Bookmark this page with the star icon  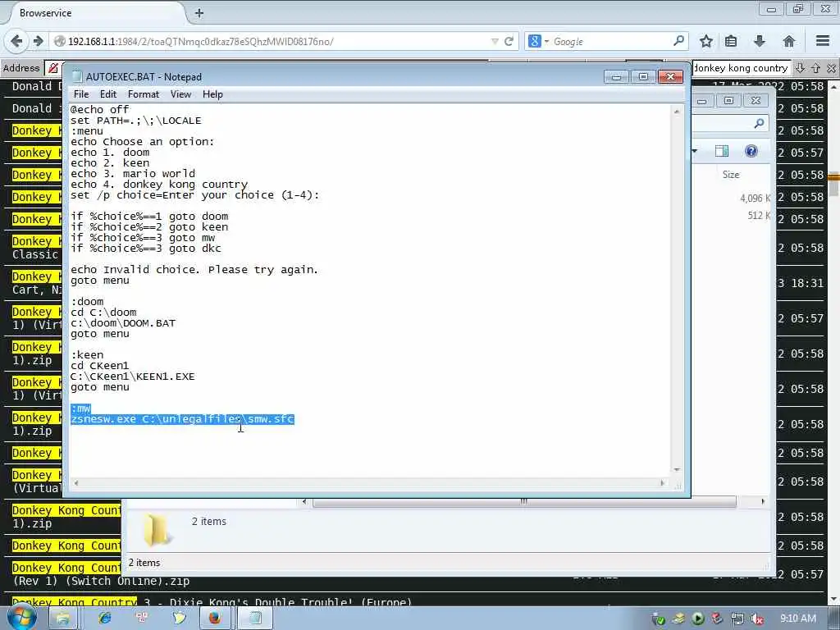[706, 41]
